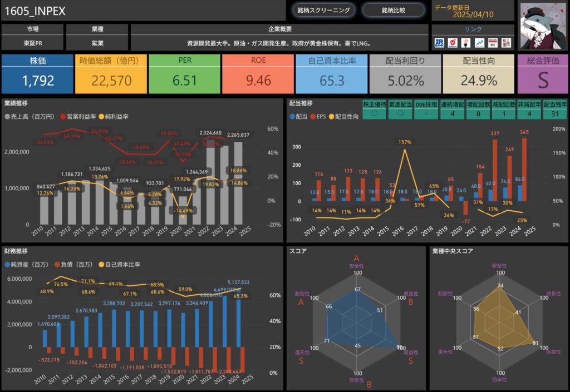This screenshot has width=570, height=392.
Task: Click the 非減配年 tile showing 4
Action: tap(529, 109)
